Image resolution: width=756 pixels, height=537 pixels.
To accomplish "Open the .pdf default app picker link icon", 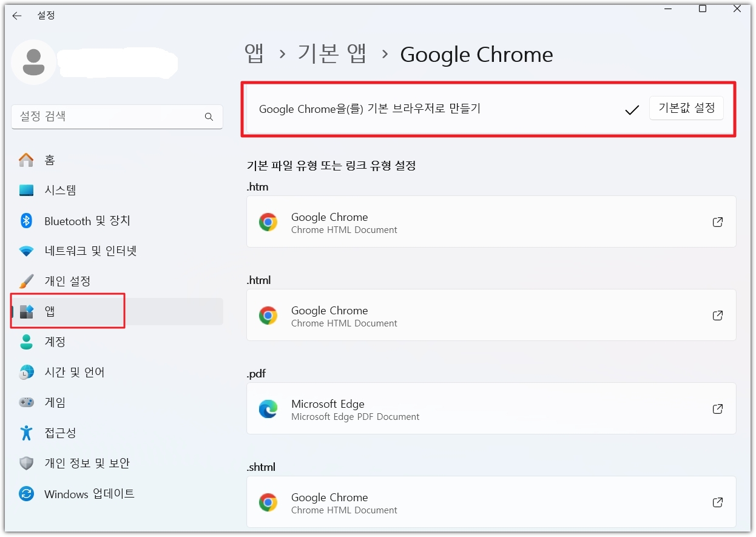I will (718, 409).
